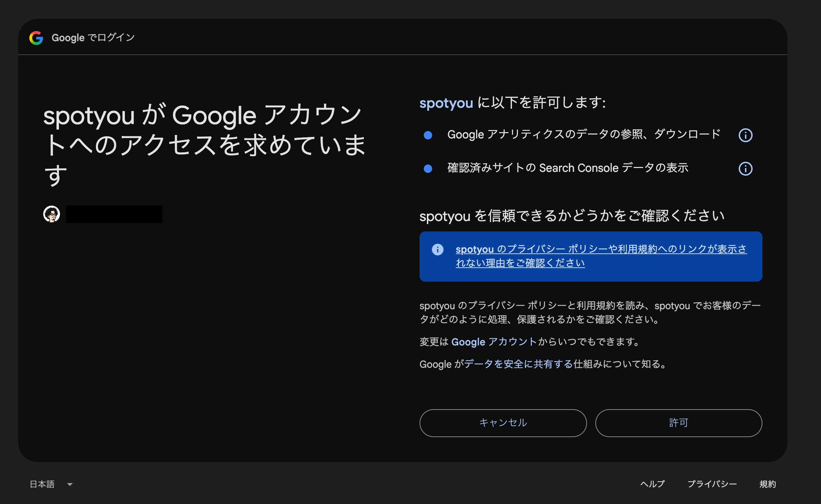Click the language dropdown arrow
The height and width of the screenshot is (504, 821).
pos(70,484)
